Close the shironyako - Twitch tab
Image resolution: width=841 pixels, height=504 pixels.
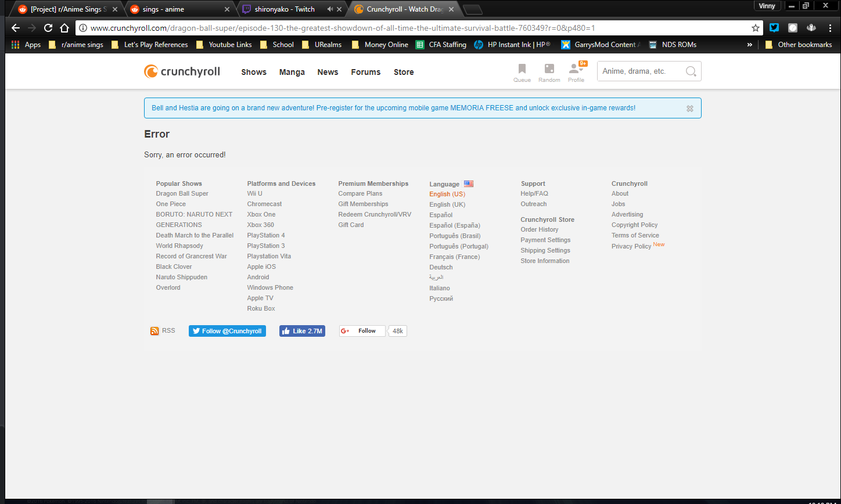tap(339, 9)
